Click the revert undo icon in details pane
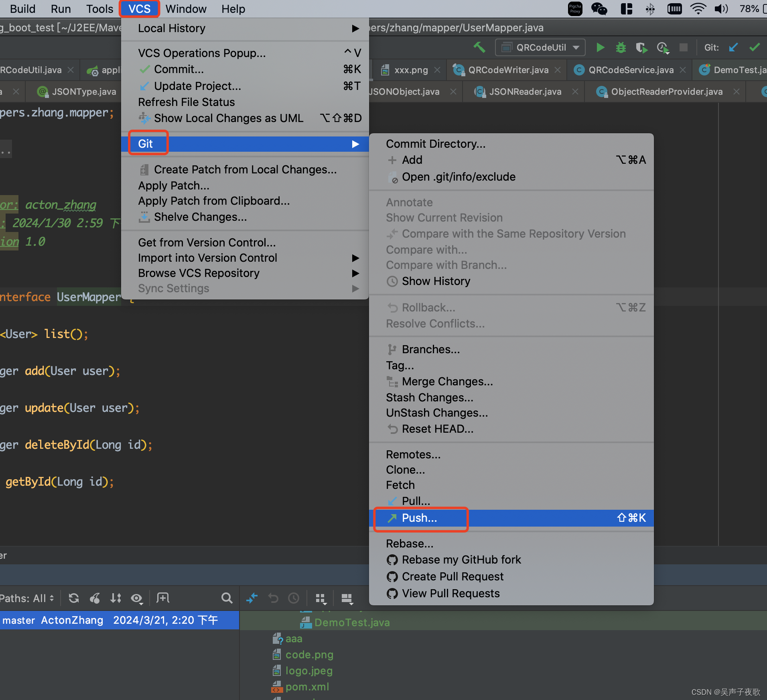The height and width of the screenshot is (700, 767). point(273,598)
